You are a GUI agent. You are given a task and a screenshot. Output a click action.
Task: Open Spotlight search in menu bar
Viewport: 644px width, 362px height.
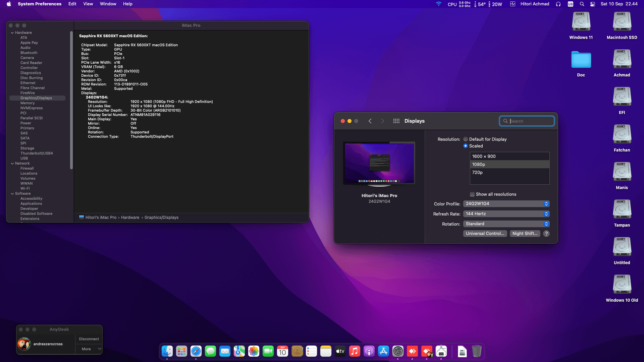click(x=582, y=4)
